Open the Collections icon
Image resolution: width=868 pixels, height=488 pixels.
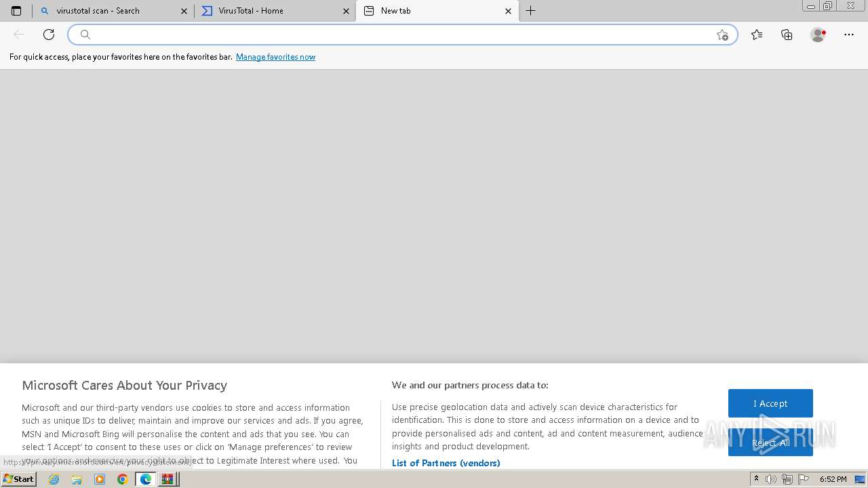tap(787, 35)
